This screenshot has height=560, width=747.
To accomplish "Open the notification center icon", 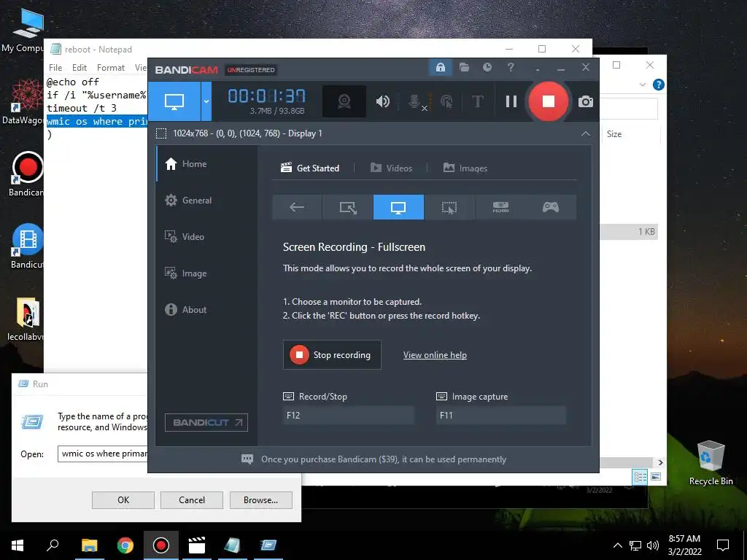I will 723,545.
